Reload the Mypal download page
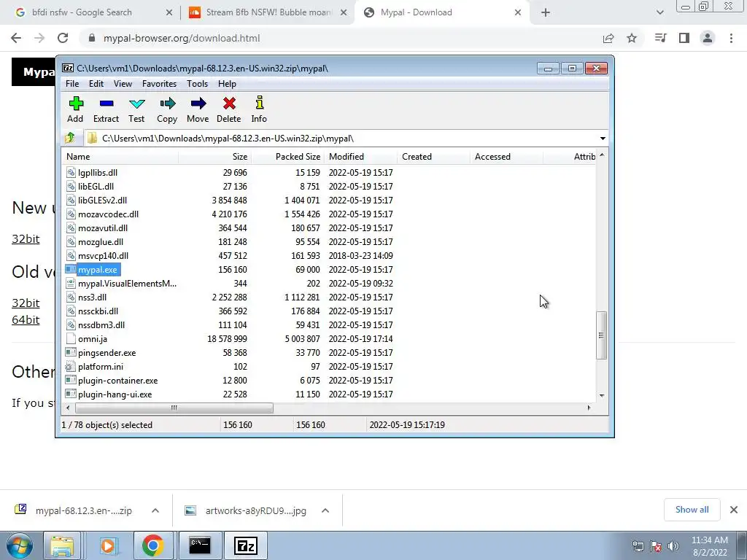This screenshot has width=747, height=560. click(63, 38)
